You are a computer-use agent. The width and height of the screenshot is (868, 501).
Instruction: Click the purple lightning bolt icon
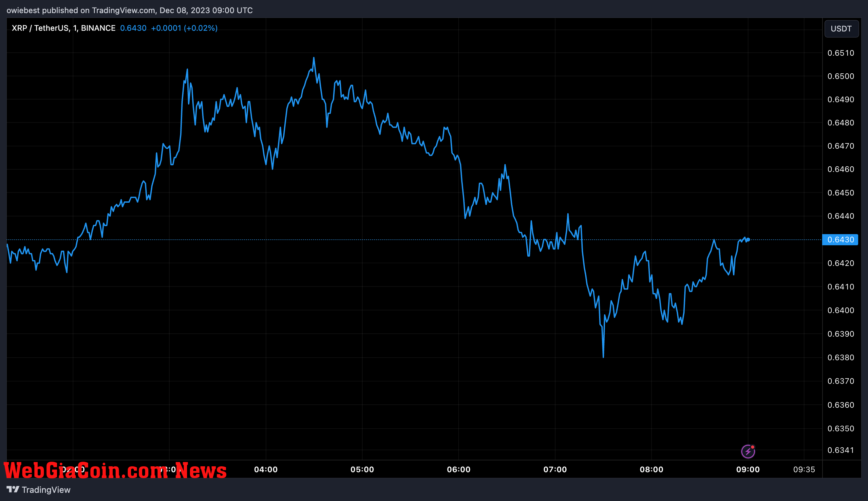[748, 451]
